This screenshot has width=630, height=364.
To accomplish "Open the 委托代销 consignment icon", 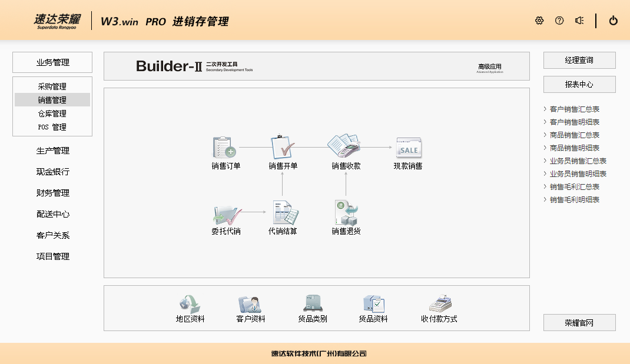I will click(226, 213).
